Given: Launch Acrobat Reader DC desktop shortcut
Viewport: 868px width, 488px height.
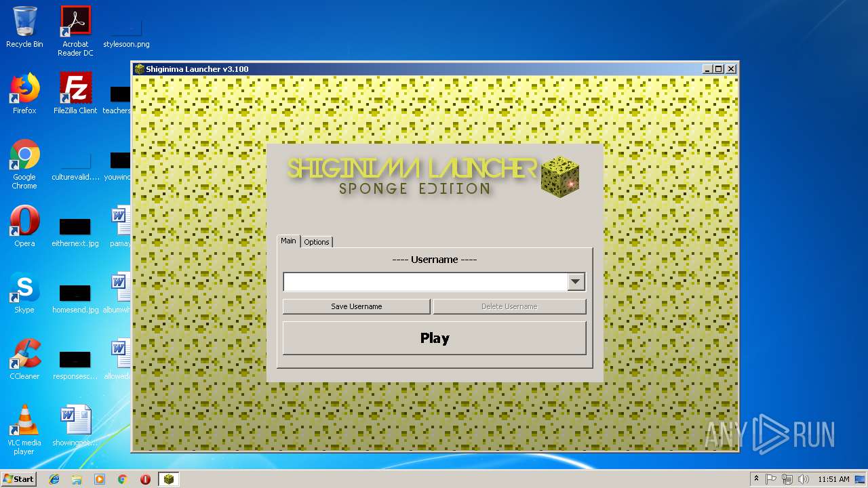Looking at the screenshot, I should tap(75, 31).
